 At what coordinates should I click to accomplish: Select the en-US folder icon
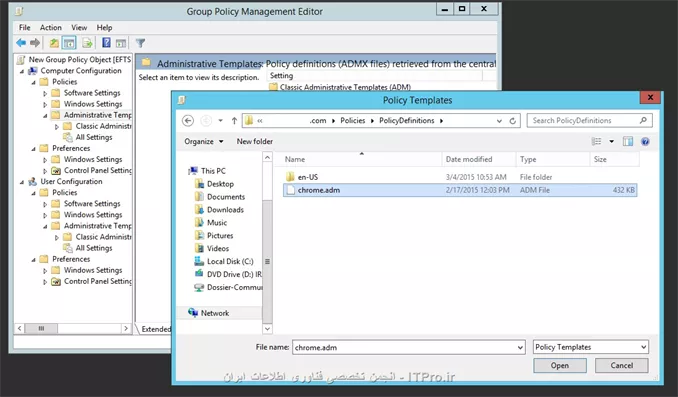coord(290,177)
